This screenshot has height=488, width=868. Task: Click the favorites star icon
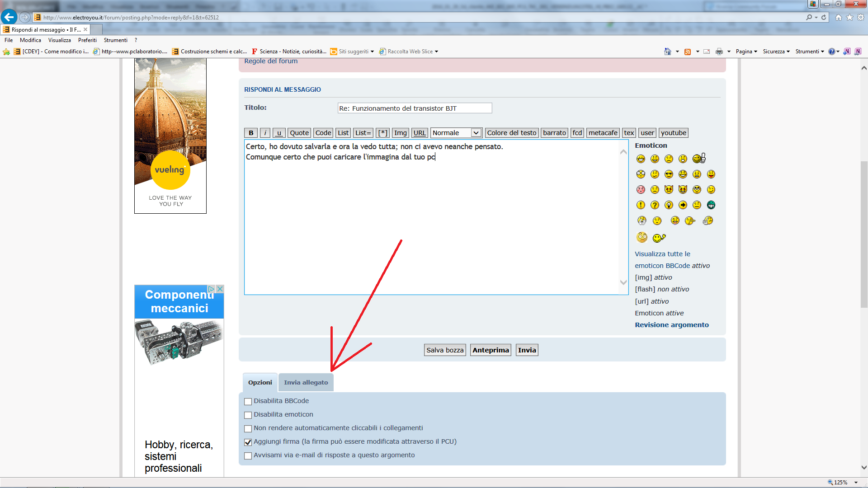pyautogui.click(x=849, y=17)
